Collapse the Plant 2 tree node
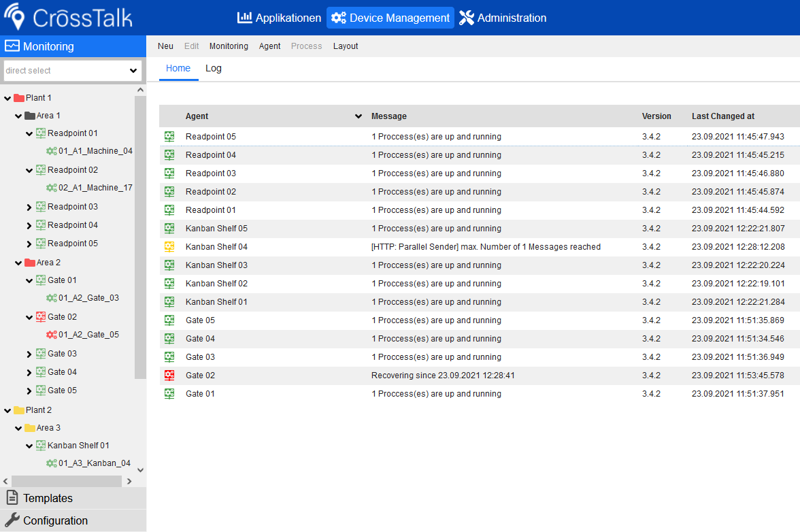The image size is (800, 532). click(7, 410)
